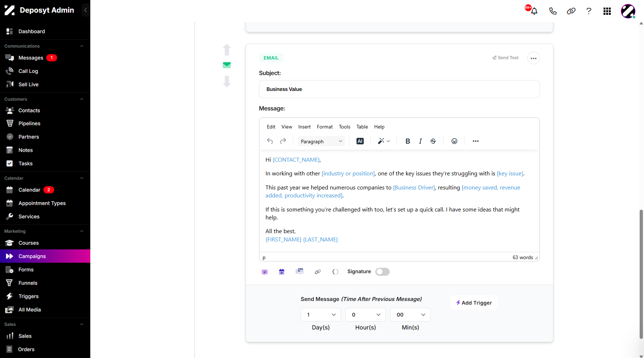
Task: Open email step options ellipsis button
Action: coord(533,58)
